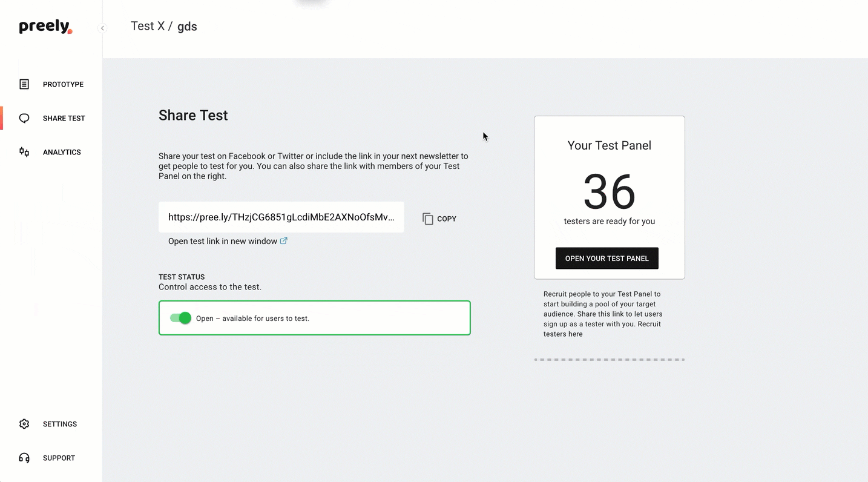
Task: Click Open test link in new window
Action: [x=223, y=241]
